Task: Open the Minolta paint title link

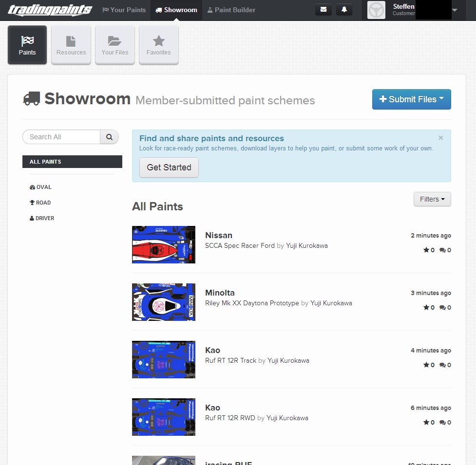Action: point(220,293)
